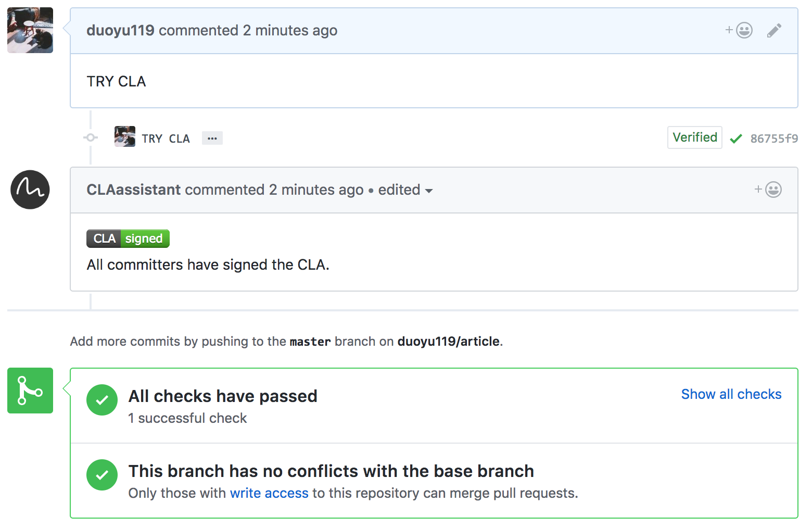Click the small commit author avatar
This screenshot has width=812, height=528.
[x=125, y=136]
